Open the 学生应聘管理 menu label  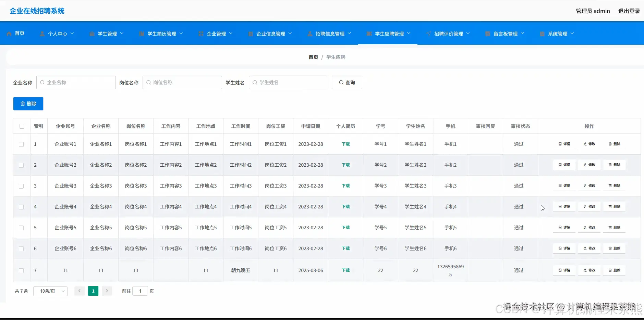coord(389,34)
